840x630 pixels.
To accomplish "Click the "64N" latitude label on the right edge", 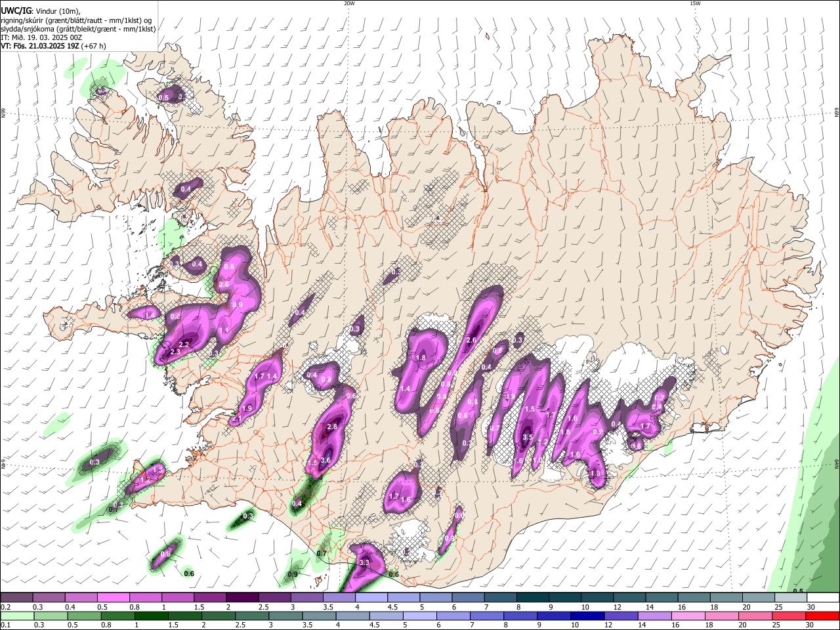I will click(x=836, y=463).
